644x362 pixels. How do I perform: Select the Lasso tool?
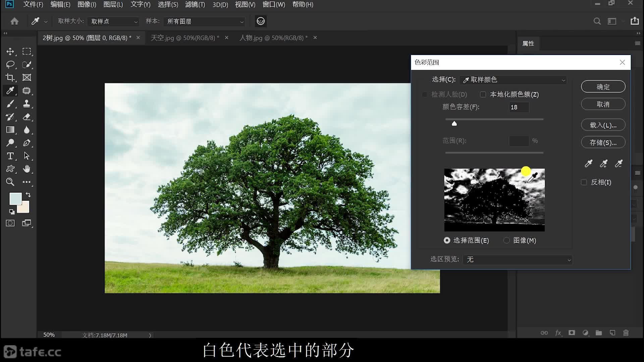coord(10,64)
